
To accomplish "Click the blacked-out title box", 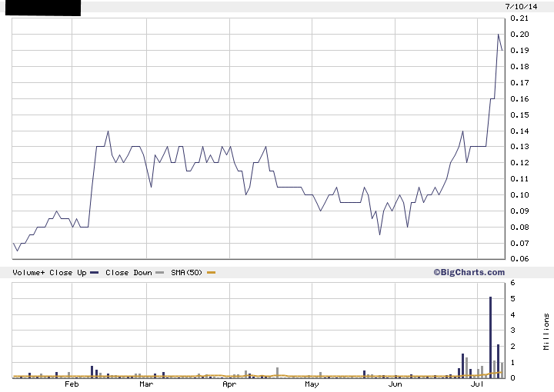I will [40, 8].
